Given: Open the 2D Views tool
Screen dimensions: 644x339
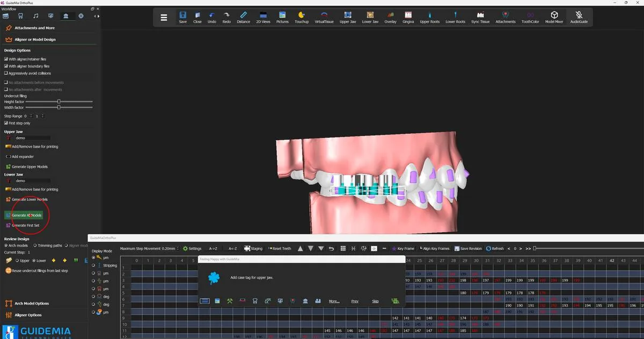Looking at the screenshot, I should coord(263,17).
